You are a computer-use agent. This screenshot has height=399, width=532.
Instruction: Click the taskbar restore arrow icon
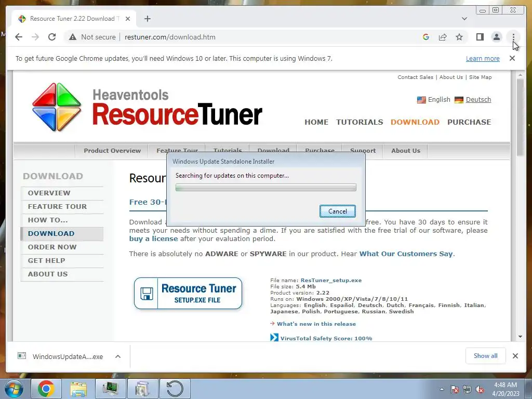pos(175,389)
